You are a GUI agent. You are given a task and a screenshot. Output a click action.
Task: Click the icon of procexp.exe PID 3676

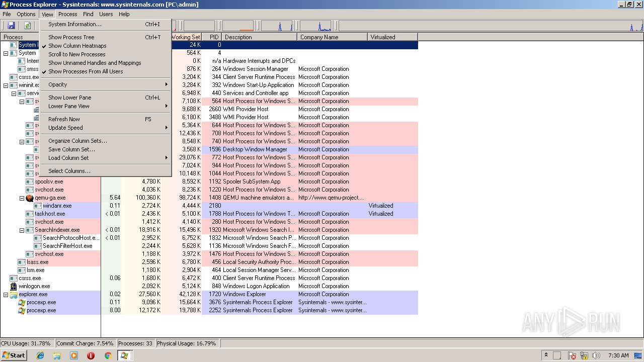[x=22, y=302]
